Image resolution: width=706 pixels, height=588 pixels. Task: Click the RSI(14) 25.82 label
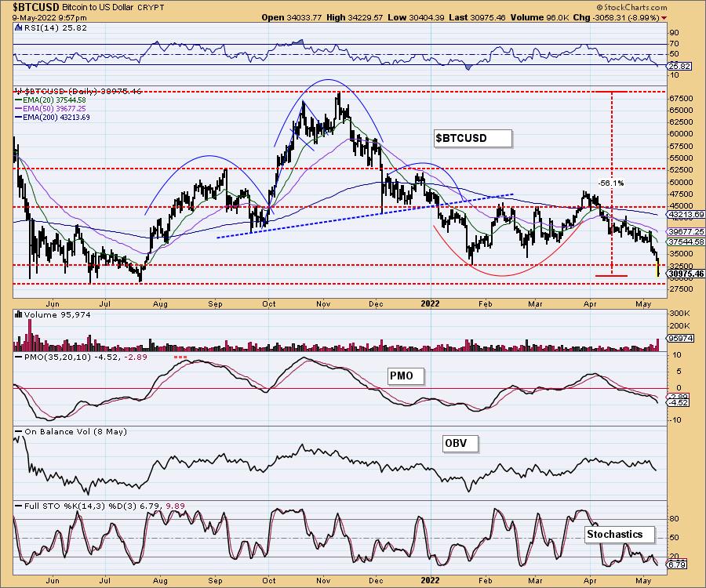(55, 27)
